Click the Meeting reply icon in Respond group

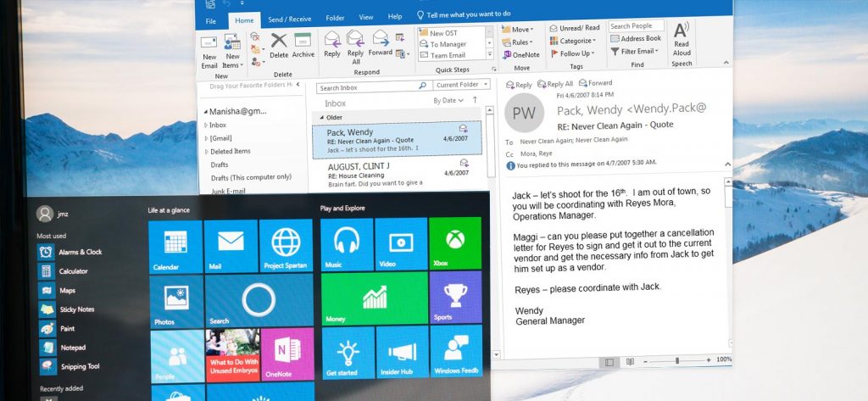coord(400,37)
